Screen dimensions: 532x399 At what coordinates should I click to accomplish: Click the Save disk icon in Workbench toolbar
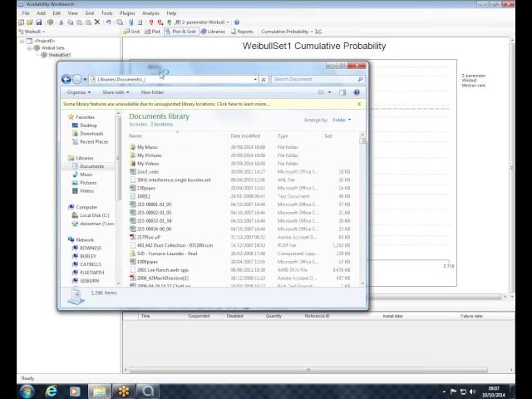(x=39, y=22)
